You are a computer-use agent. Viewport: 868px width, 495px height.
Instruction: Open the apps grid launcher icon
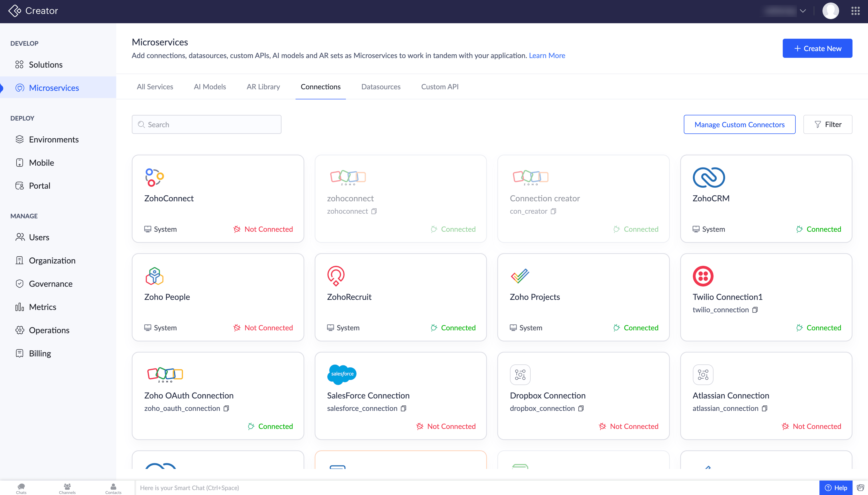point(855,11)
